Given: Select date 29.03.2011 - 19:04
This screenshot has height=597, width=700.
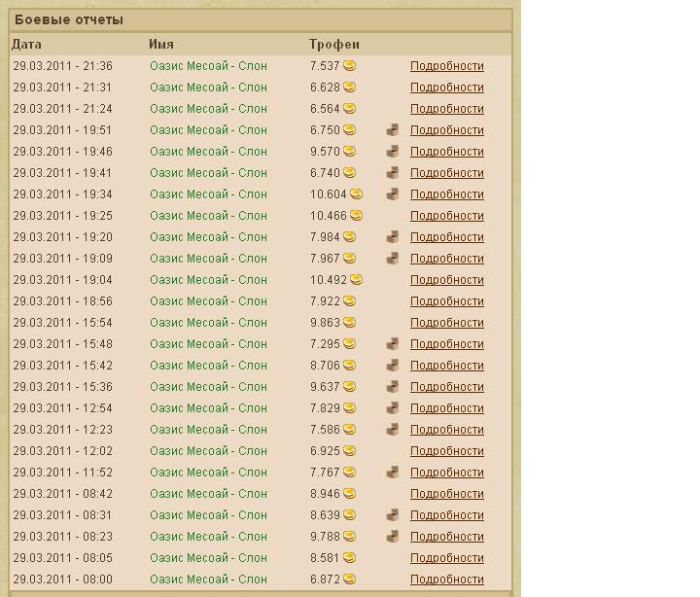Looking at the screenshot, I should click(62, 280).
